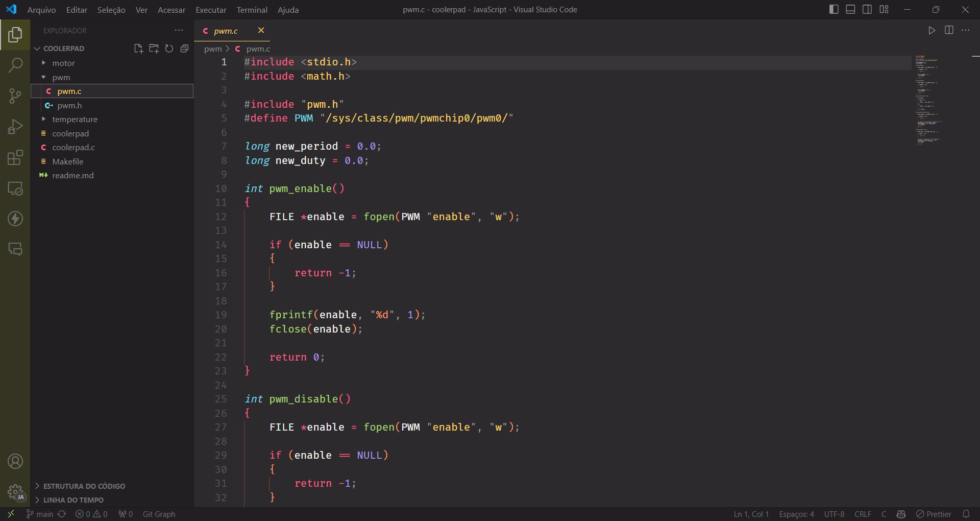Open the chat/comments activity icon
980x521 pixels.
(15, 249)
